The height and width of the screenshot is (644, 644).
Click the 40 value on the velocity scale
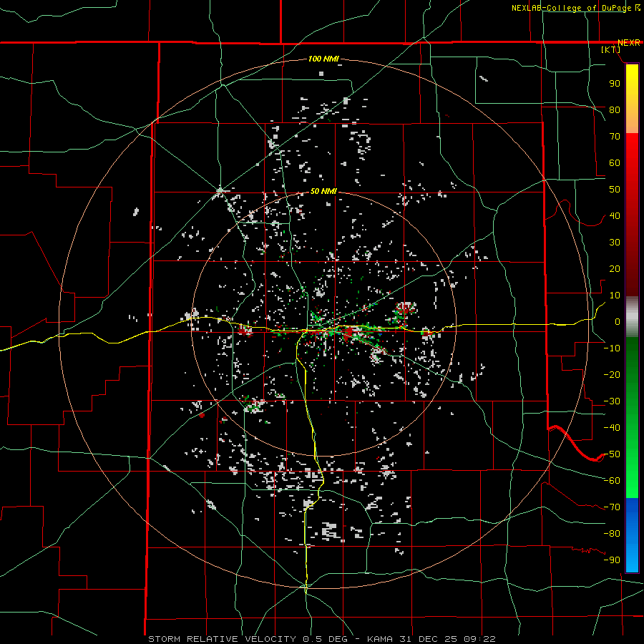point(615,215)
